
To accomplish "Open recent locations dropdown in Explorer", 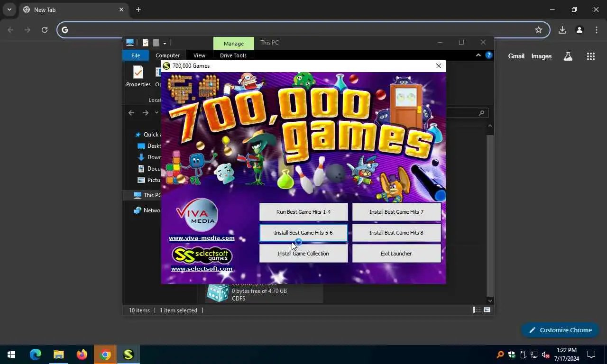I will (x=156, y=113).
